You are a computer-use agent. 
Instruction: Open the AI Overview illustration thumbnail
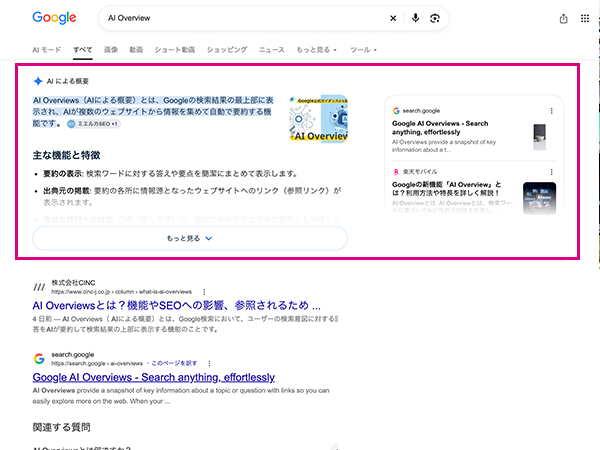click(x=318, y=119)
